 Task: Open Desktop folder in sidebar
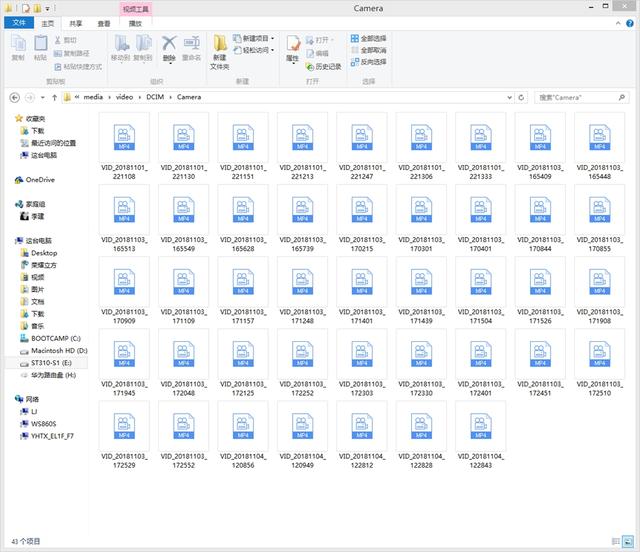coord(39,253)
